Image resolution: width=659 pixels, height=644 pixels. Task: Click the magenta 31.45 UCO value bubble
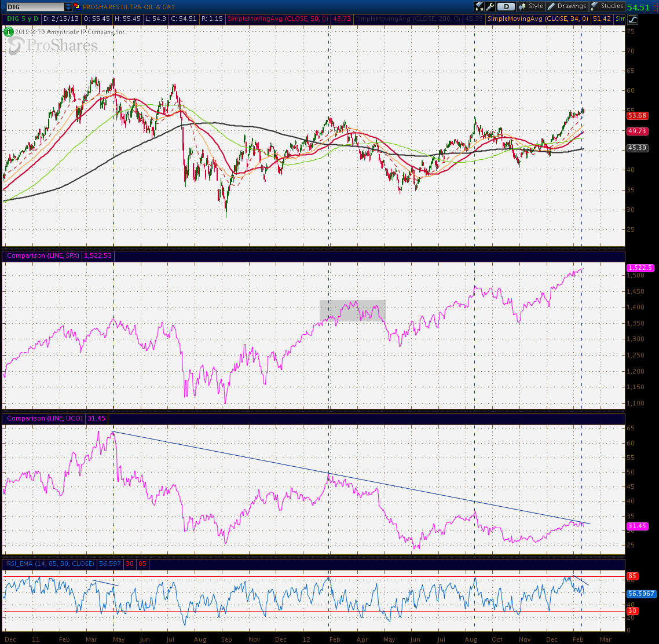[x=637, y=526]
